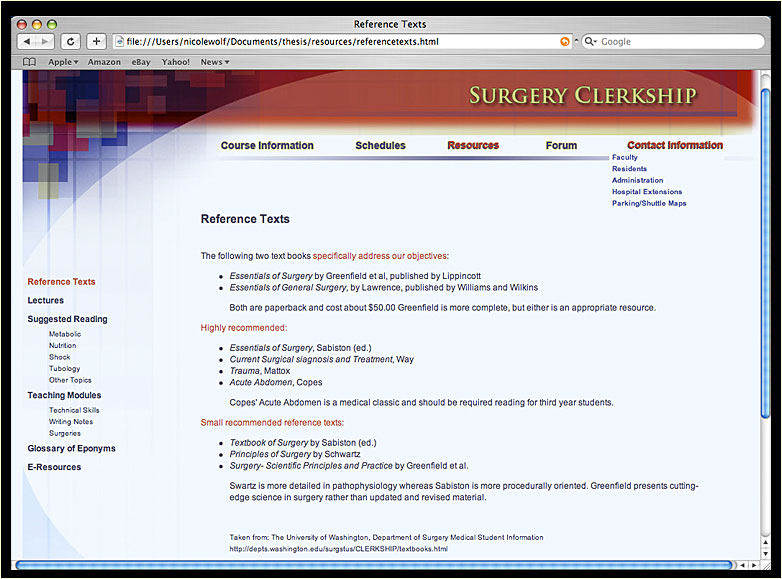
Task: Select Administration under Contact Information
Action: pos(637,180)
